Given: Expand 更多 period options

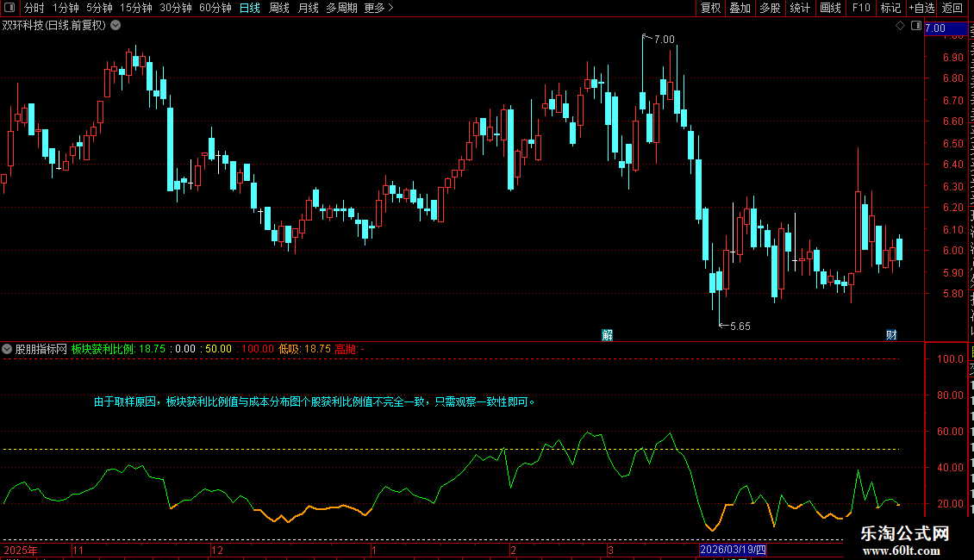Looking at the screenshot, I should 378,8.
